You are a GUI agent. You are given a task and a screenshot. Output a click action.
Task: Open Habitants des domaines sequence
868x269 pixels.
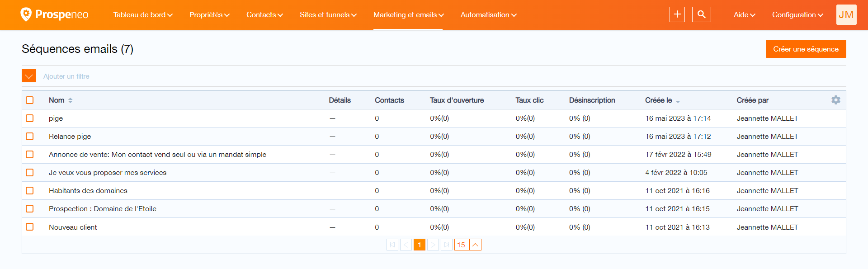tap(88, 191)
